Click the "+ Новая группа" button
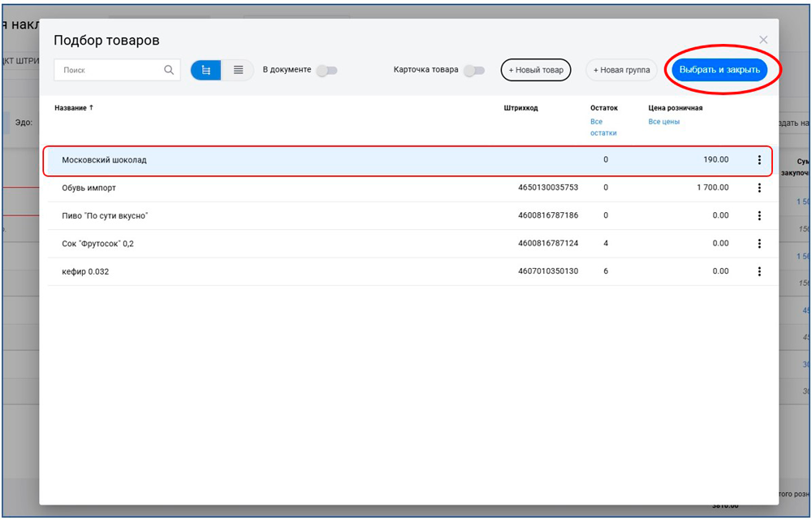 [x=621, y=71]
